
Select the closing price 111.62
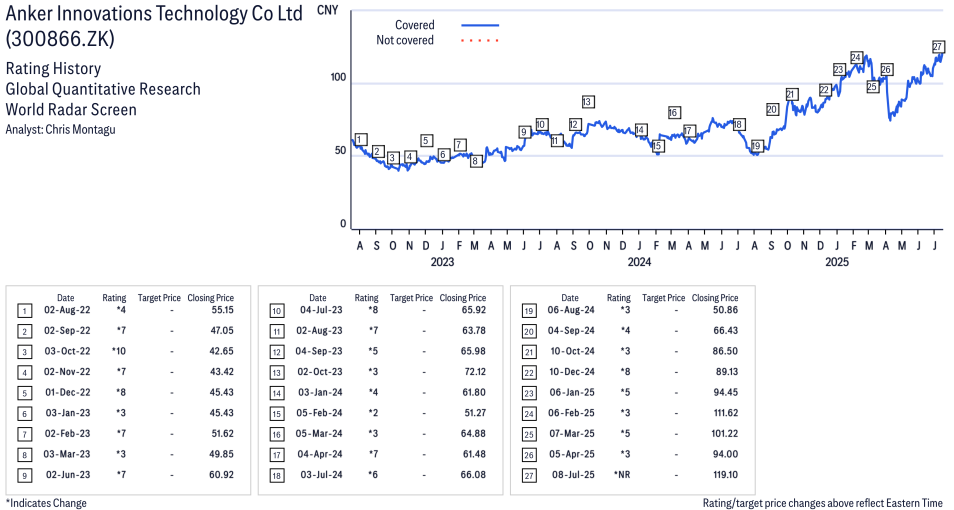coord(725,413)
